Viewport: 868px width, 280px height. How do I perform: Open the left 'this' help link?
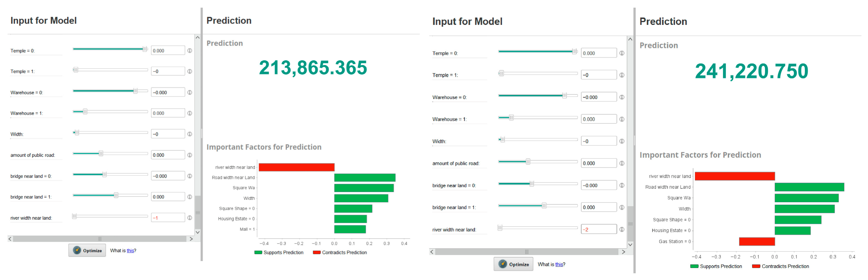pyautogui.click(x=131, y=251)
